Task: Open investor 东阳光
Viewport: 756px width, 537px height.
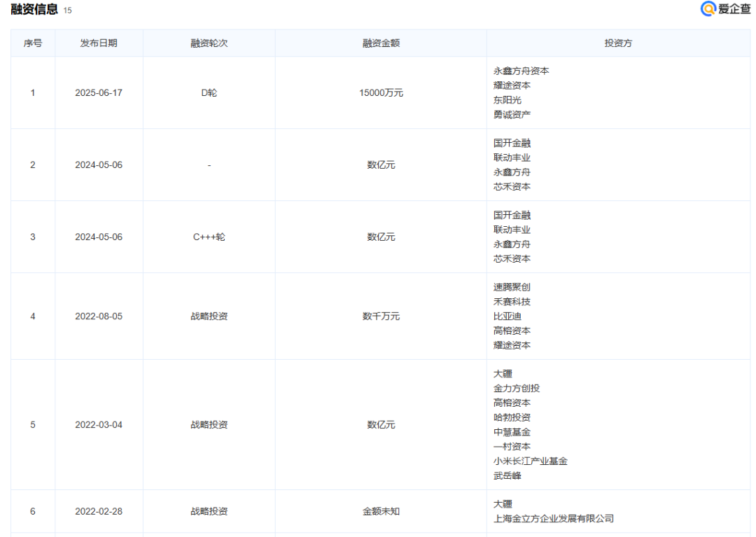Action: (507, 100)
